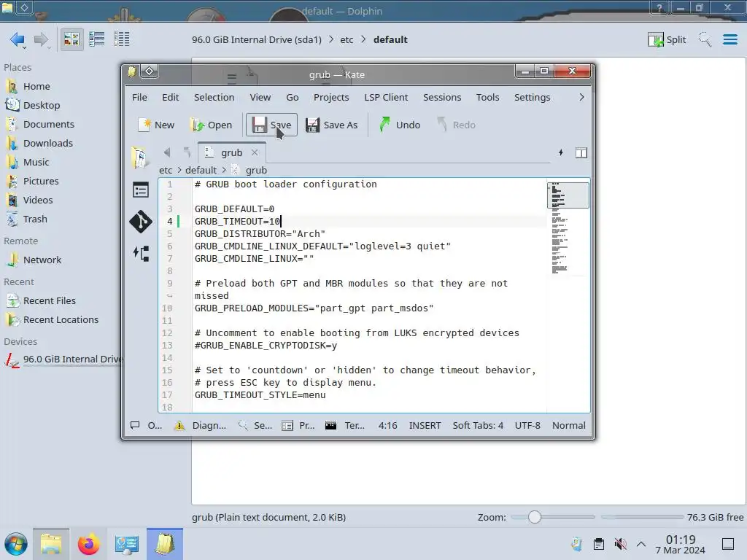Open Dolphin's hamburger menu
Screen dimensions: 747x560
(x=729, y=39)
